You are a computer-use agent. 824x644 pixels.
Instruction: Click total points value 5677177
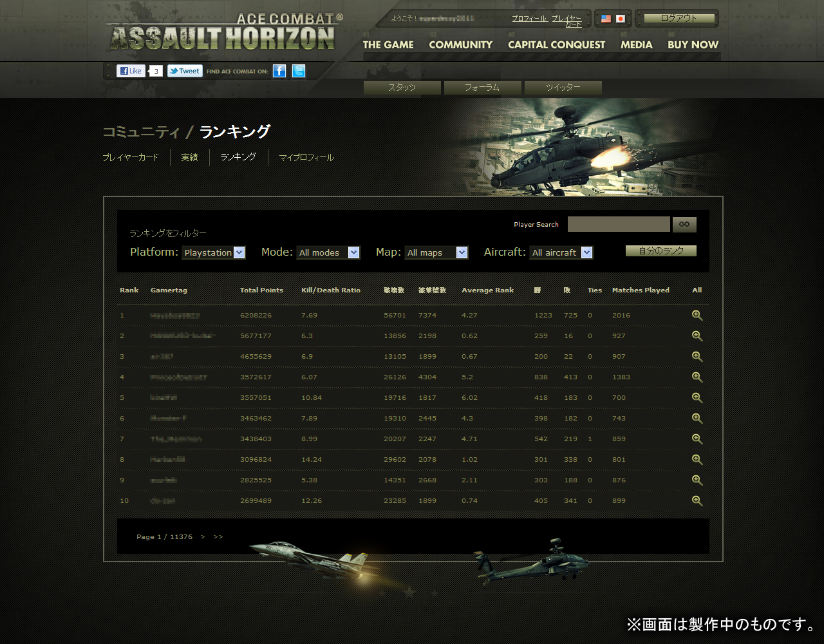(256, 336)
